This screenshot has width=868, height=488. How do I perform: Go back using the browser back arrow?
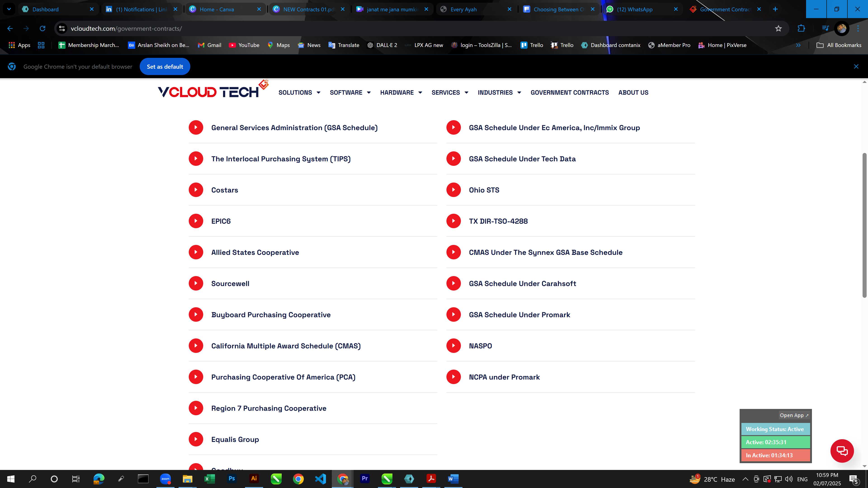pos(10,29)
